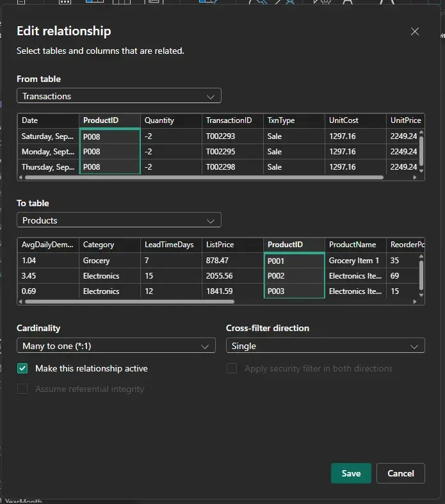This screenshot has height=504, width=445.
Task: Select ProductName column header
Action: click(355, 245)
